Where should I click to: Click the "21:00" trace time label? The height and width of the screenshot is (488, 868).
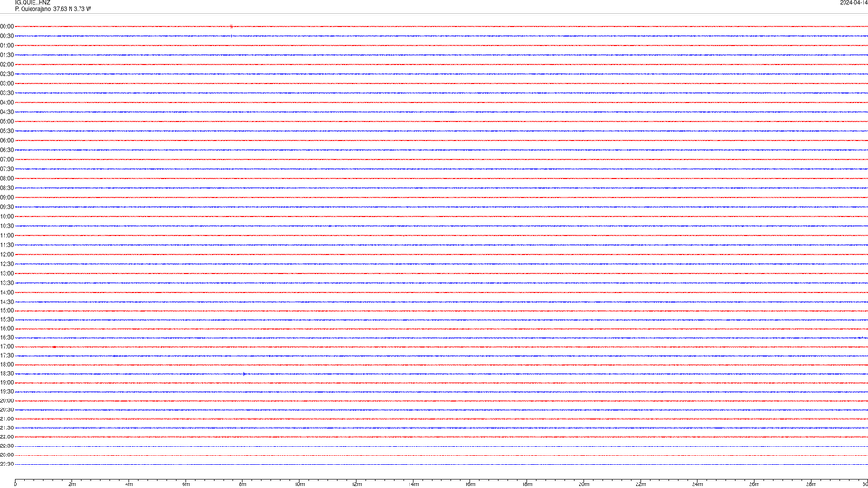[6, 418]
